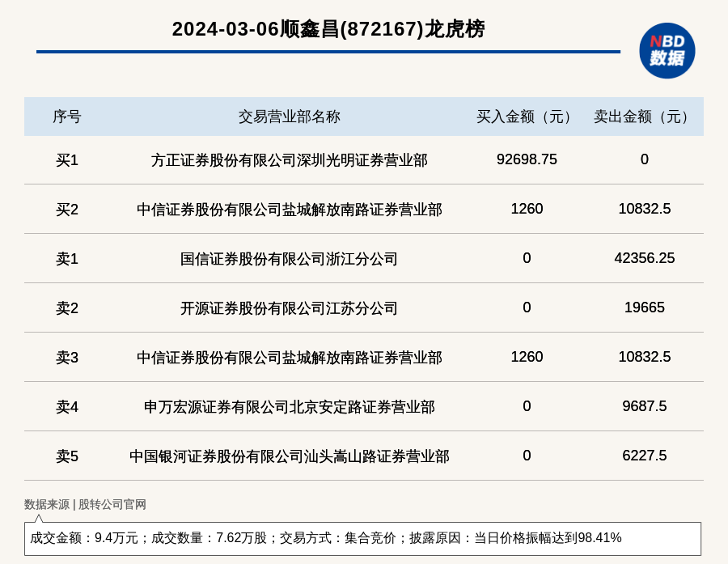Select buy amount 0 in 卖1 row
This screenshot has height=564, width=728.
527,258
